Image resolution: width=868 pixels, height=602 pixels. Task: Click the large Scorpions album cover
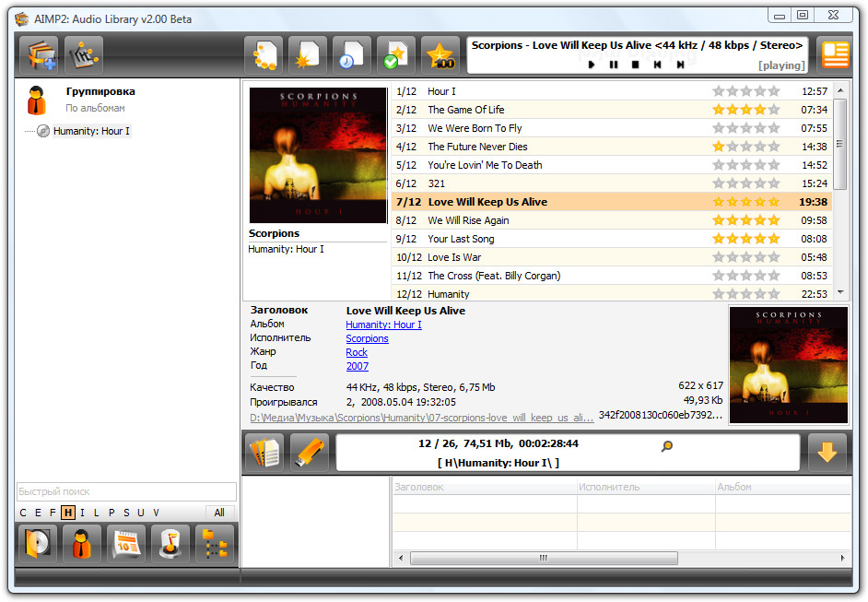pyautogui.click(x=318, y=155)
